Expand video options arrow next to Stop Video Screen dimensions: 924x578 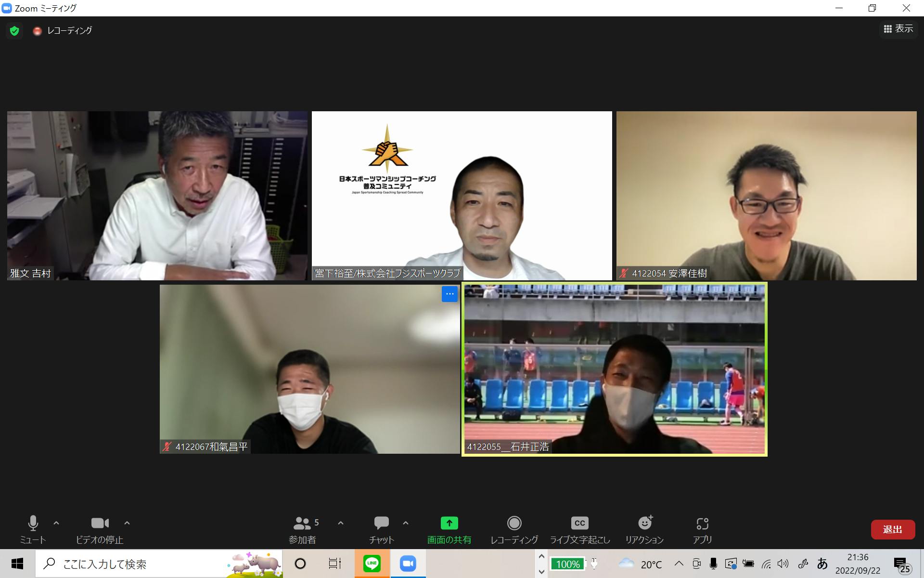[127, 523]
